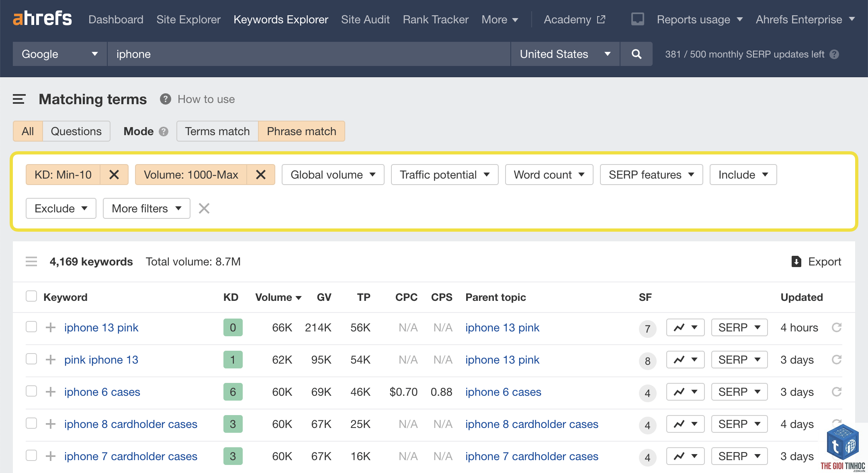868x473 pixels.
Task: Clear all filters with gray X
Action: point(204,208)
